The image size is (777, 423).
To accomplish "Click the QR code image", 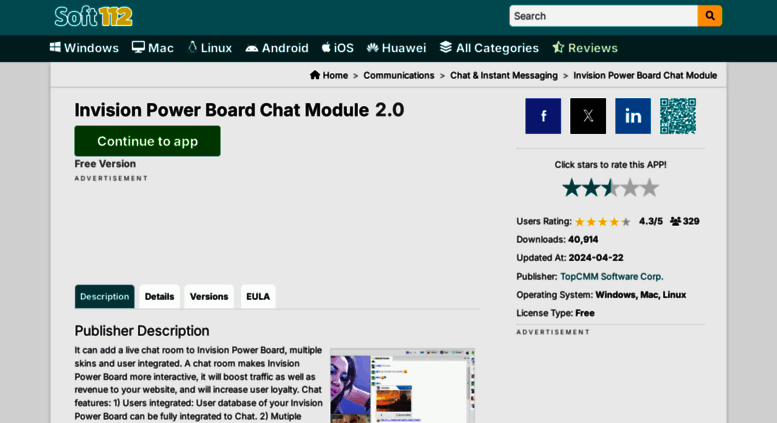I will point(678,116).
